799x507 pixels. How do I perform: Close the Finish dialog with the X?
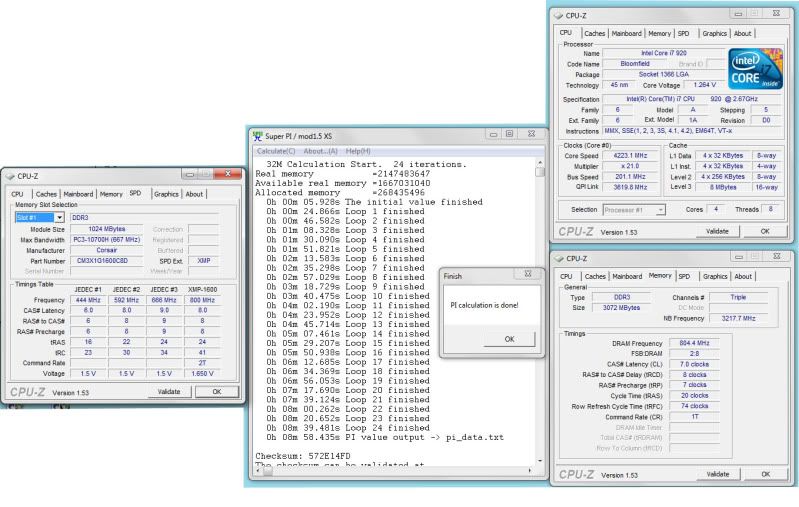pos(528,274)
